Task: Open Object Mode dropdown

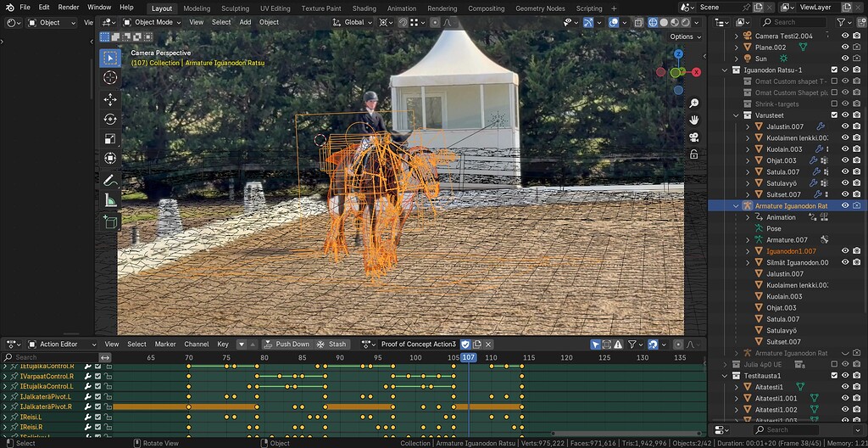Action: tap(152, 22)
